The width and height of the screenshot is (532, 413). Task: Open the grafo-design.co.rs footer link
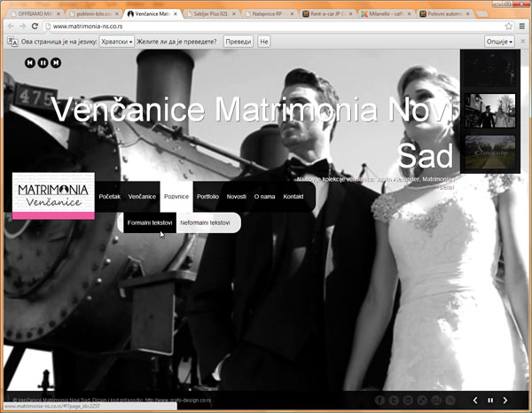point(178,400)
